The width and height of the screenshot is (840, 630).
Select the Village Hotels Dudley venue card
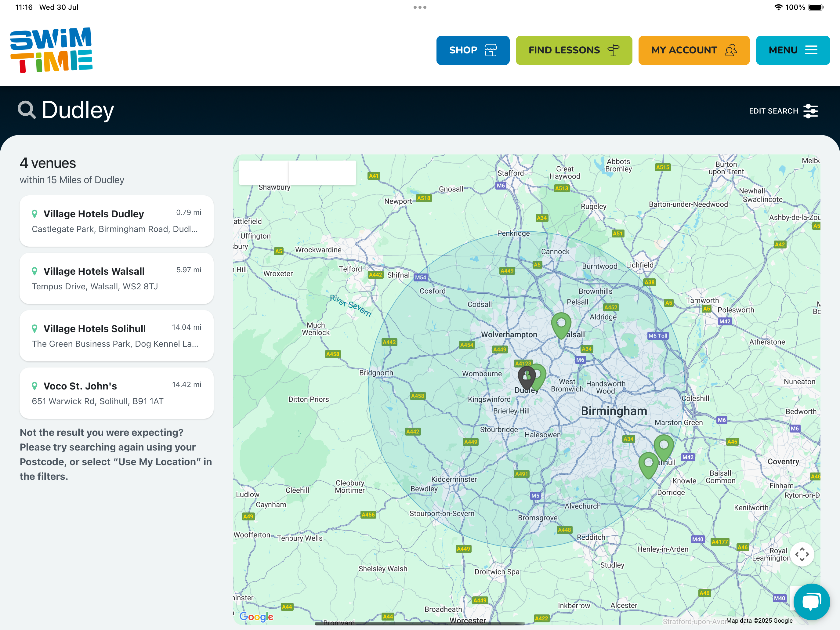click(x=117, y=221)
